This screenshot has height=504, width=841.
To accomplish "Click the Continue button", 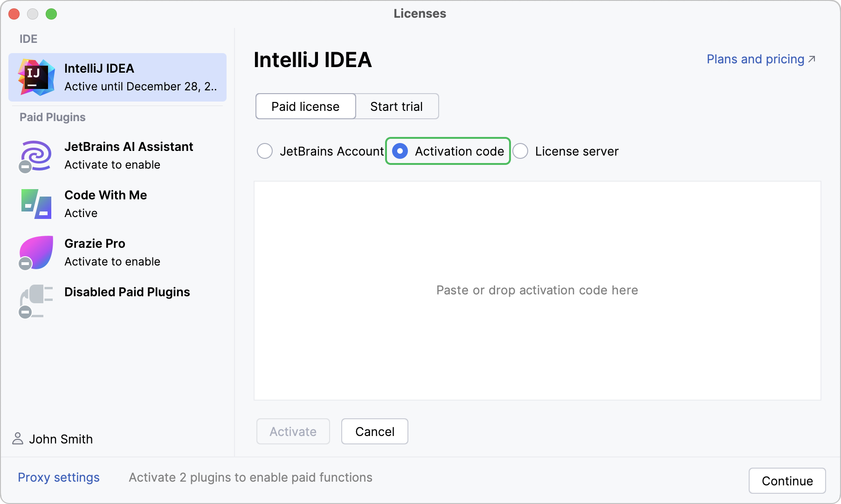I will pyautogui.click(x=787, y=481).
